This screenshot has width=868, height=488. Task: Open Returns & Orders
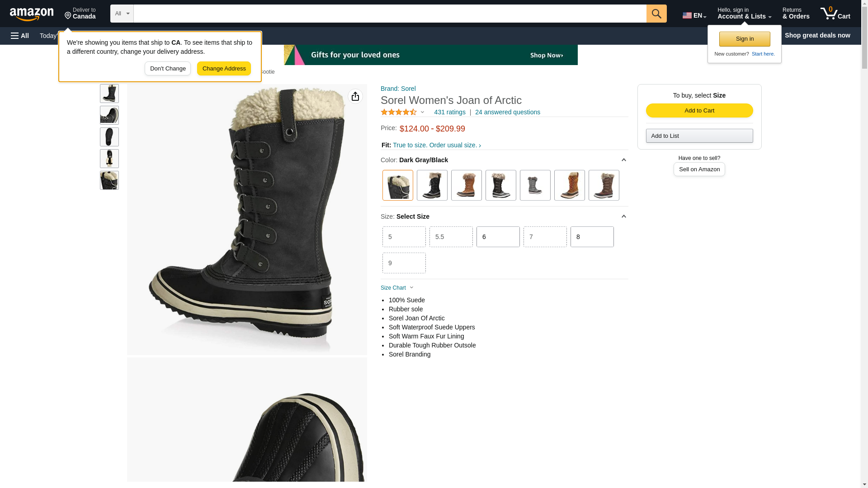796,14
